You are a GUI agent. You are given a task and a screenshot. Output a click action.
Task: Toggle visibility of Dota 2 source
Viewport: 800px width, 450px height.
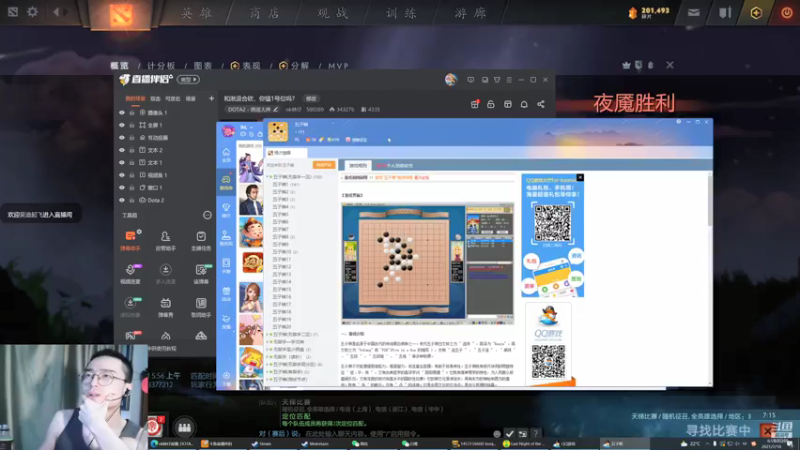coord(121,200)
